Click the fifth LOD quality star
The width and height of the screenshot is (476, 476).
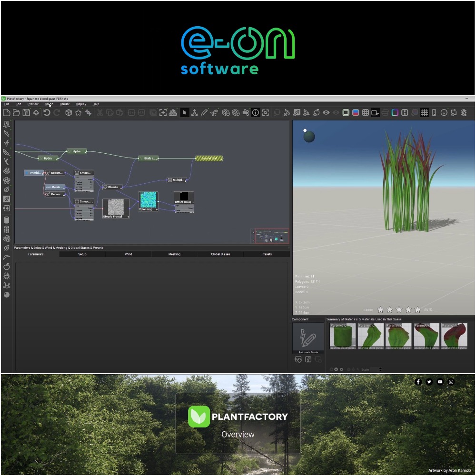tap(418, 310)
